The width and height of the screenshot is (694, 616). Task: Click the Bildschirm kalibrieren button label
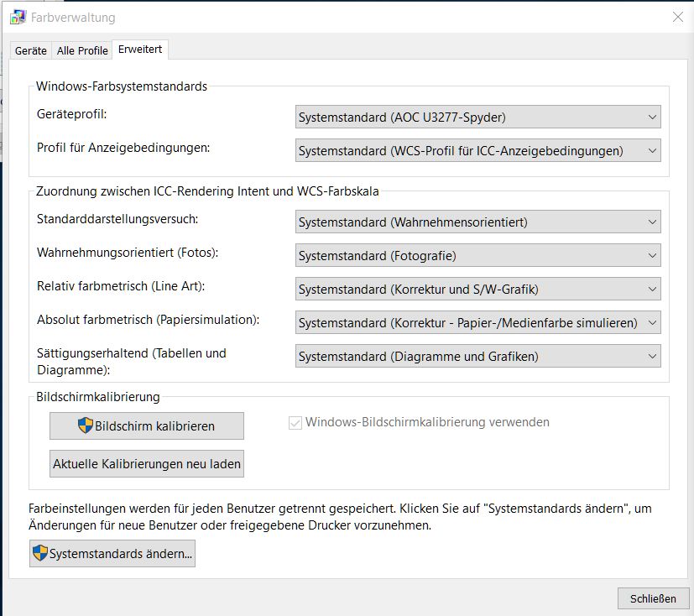coord(155,426)
